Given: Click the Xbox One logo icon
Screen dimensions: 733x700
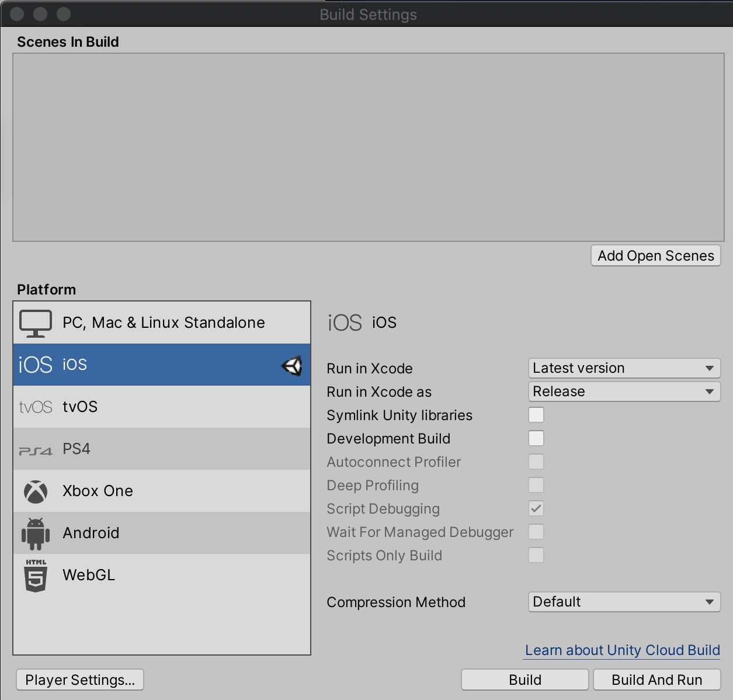Looking at the screenshot, I should 35,491.
